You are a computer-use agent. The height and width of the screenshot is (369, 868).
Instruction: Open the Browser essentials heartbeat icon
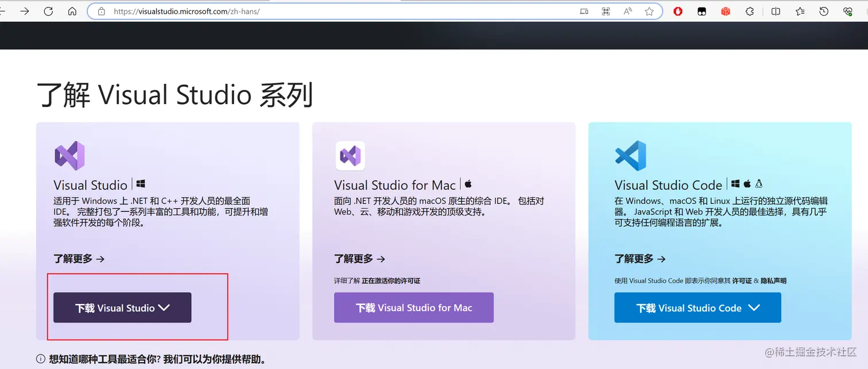click(848, 11)
